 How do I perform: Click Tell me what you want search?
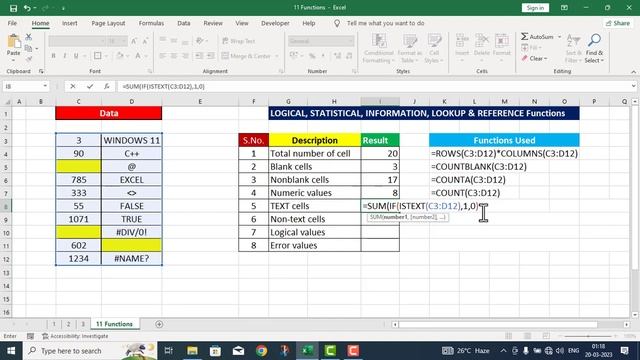[x=385, y=23]
